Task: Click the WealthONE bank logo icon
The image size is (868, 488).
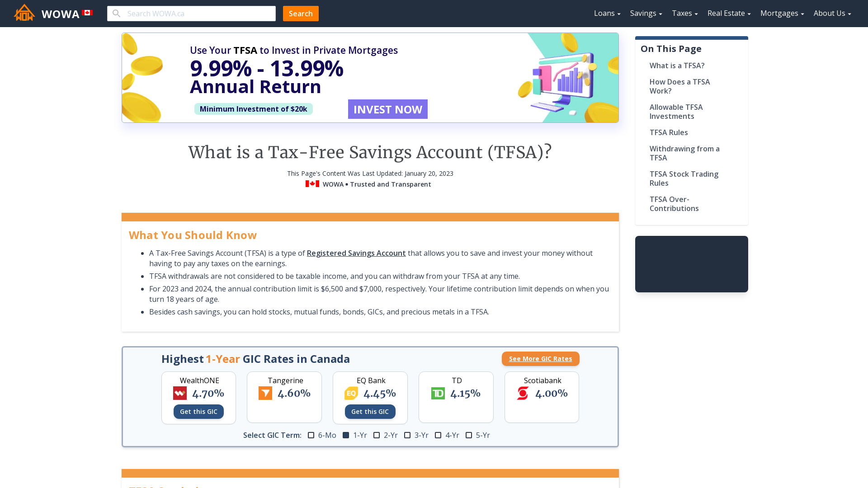Action: (x=179, y=393)
